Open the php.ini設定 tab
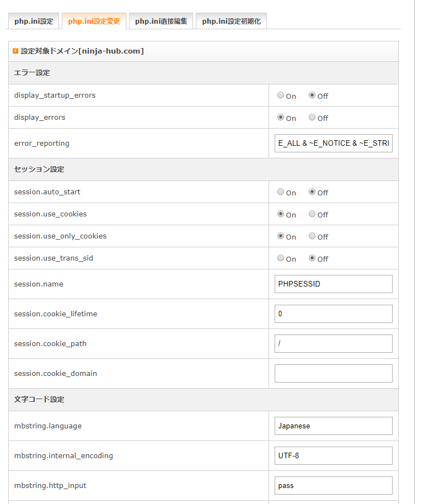Viewport: 434px width, 504px height. point(34,22)
